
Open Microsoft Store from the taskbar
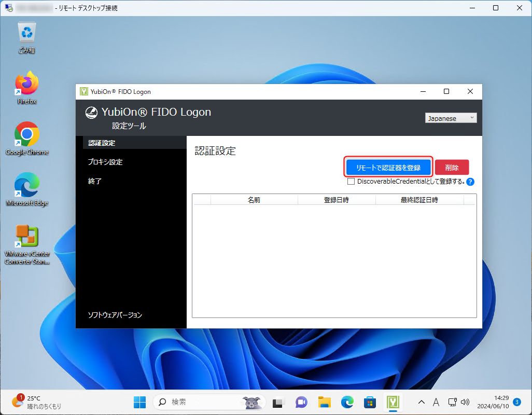coord(370,403)
